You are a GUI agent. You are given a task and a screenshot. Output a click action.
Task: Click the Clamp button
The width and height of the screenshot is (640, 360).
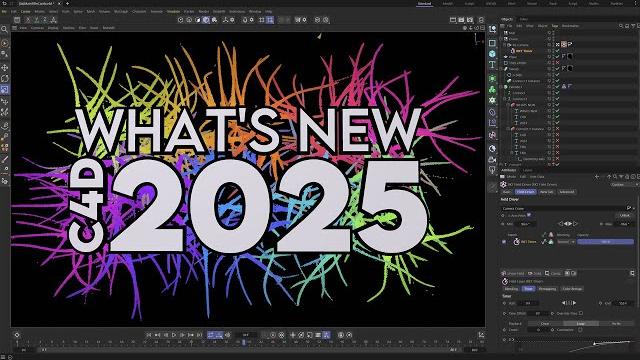[553, 273]
